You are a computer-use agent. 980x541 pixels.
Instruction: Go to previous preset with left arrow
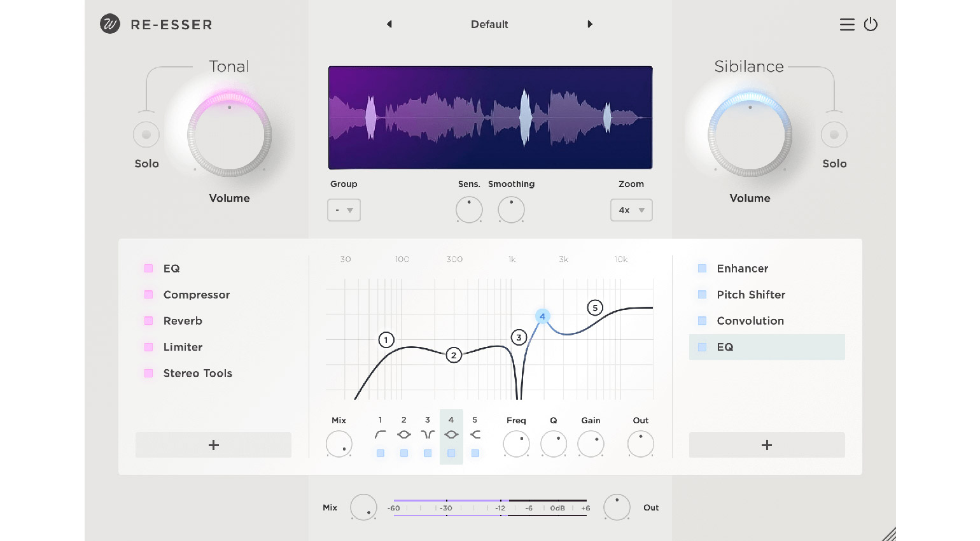pos(389,24)
